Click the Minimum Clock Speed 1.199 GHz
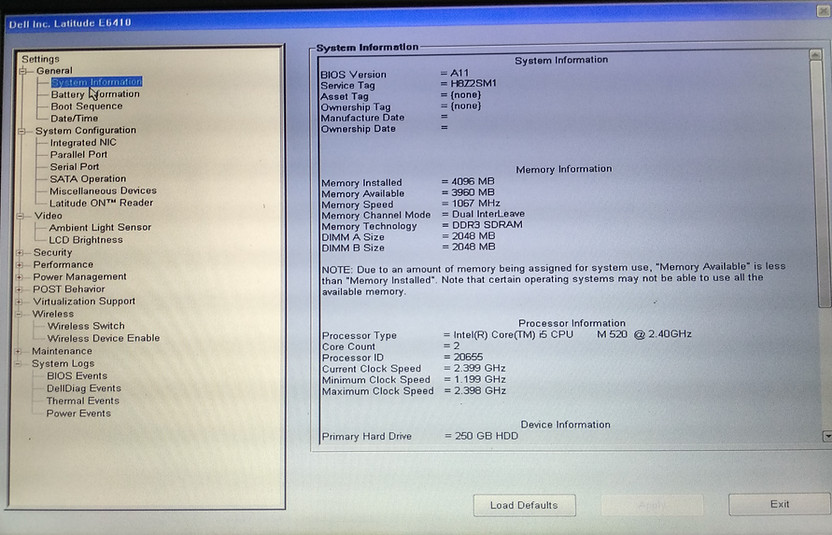Viewport: 832px width, 535px height. coord(480,379)
